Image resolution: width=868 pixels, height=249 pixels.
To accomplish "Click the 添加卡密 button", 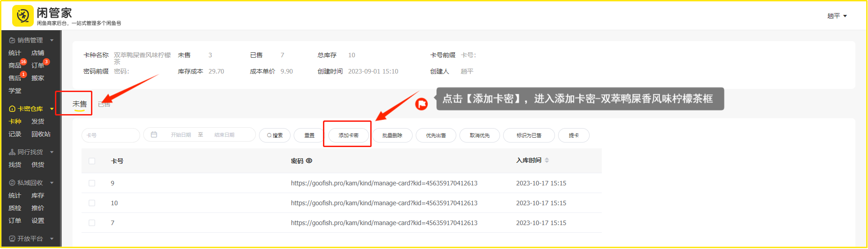I will pyautogui.click(x=348, y=135).
